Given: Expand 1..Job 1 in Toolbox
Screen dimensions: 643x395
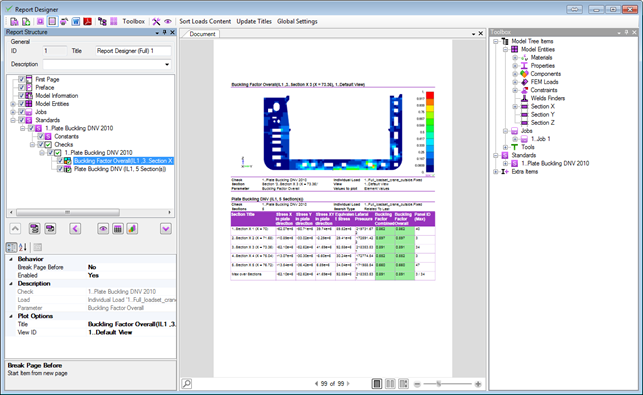Looking at the screenshot, I should point(515,139).
